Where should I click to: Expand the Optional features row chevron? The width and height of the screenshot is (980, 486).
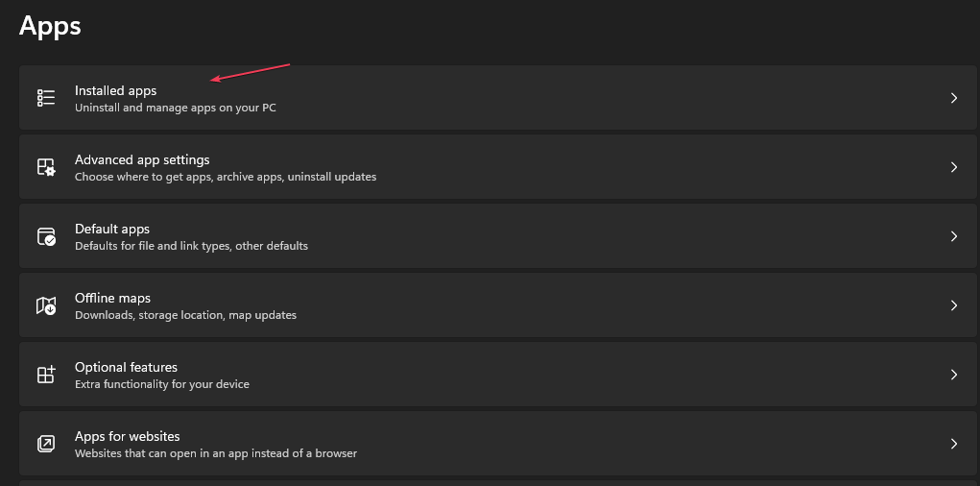point(954,374)
